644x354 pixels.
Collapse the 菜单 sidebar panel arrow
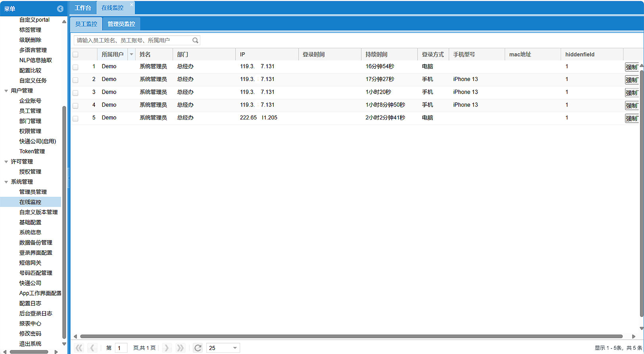(60, 9)
